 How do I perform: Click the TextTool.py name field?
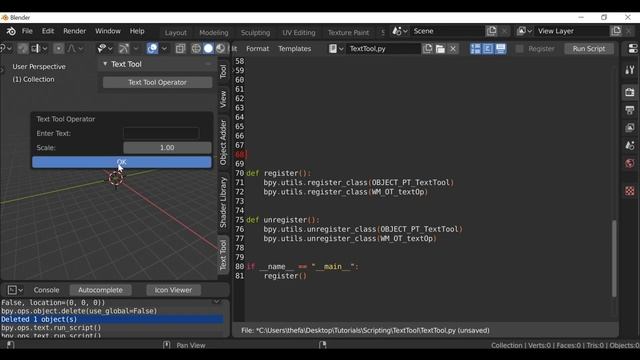pyautogui.click(x=383, y=49)
